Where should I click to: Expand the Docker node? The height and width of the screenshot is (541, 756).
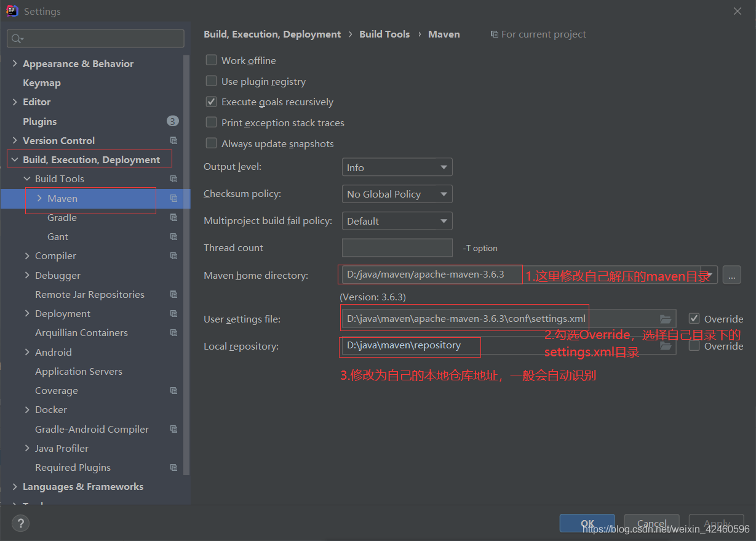coord(27,409)
